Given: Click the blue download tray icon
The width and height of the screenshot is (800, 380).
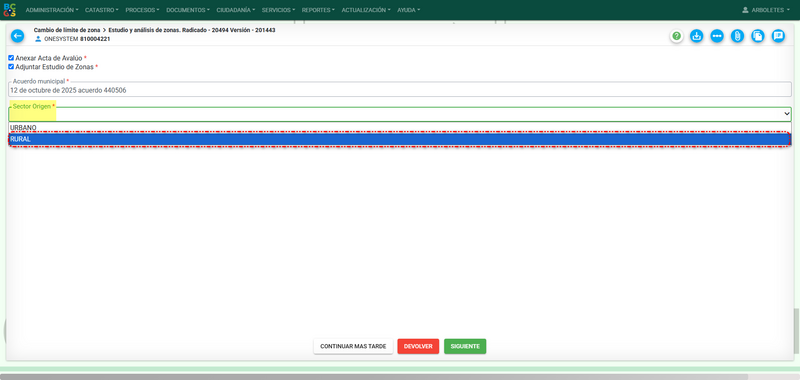Looking at the screenshot, I should [x=696, y=36].
